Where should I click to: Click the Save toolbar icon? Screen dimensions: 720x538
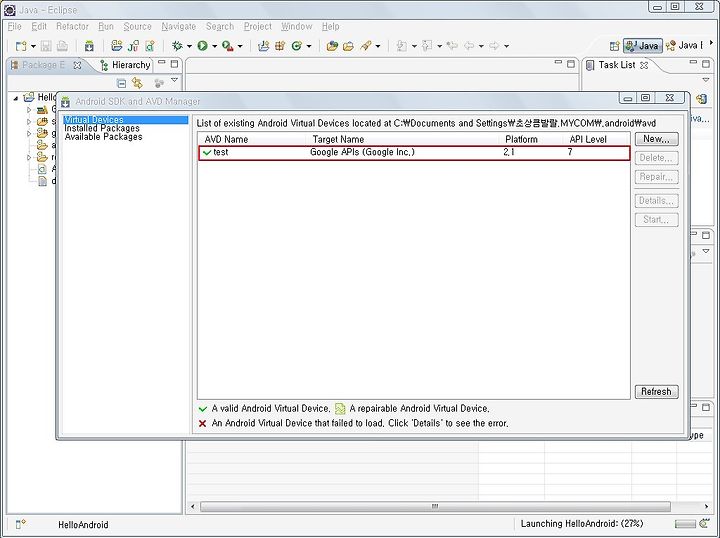tap(46, 46)
